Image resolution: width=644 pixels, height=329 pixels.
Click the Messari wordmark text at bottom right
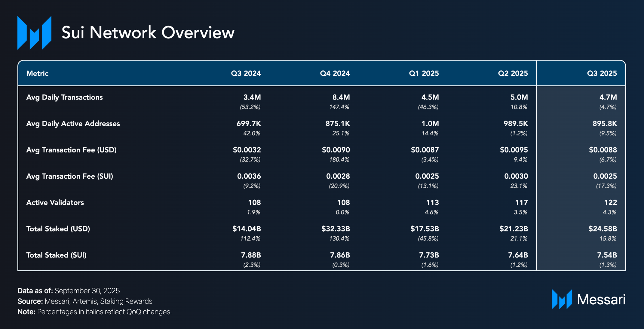pos(601,299)
